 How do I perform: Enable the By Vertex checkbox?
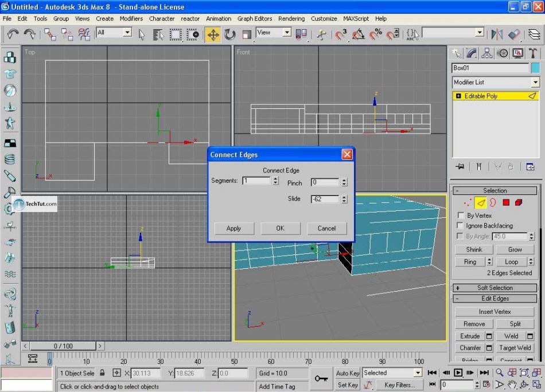click(x=461, y=215)
